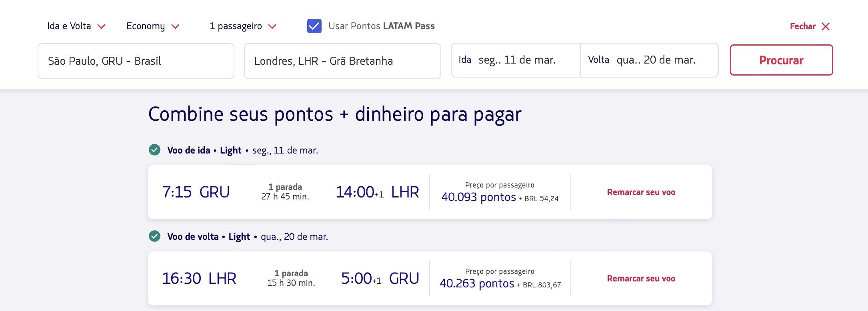Click the Fechar text link

pyautogui.click(x=802, y=26)
